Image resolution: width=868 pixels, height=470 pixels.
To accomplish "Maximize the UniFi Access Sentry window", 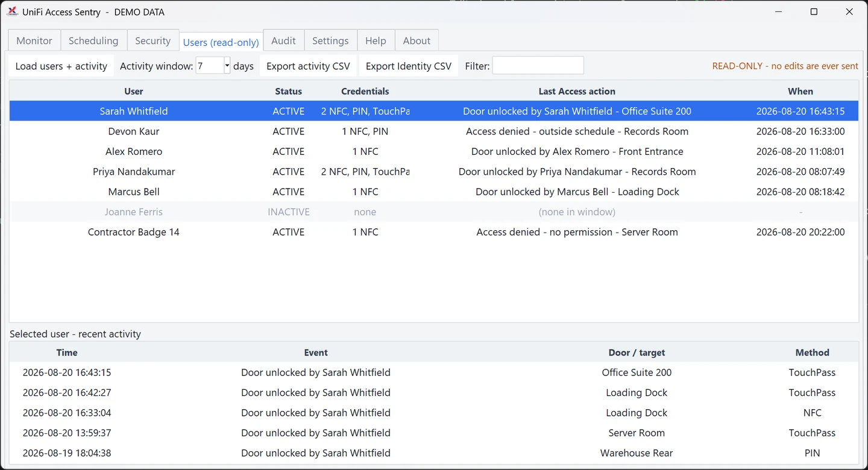I will [814, 12].
